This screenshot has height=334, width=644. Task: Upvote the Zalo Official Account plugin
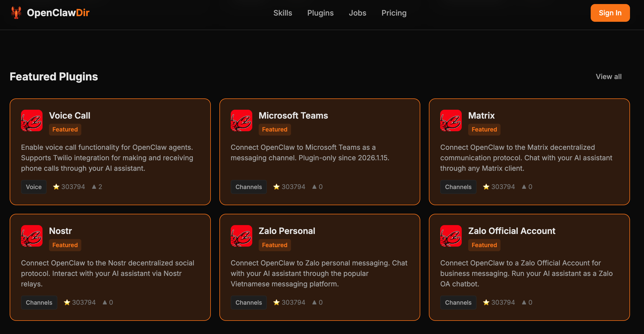click(524, 302)
